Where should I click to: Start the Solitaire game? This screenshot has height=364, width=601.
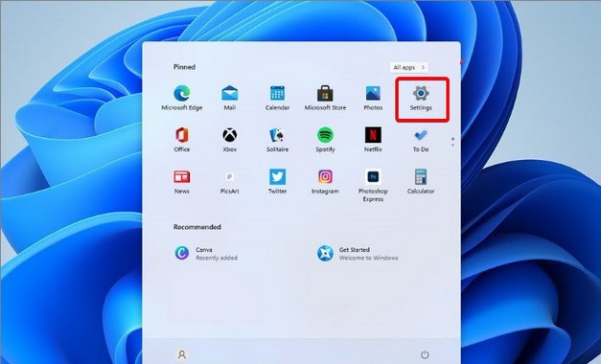pos(277,140)
